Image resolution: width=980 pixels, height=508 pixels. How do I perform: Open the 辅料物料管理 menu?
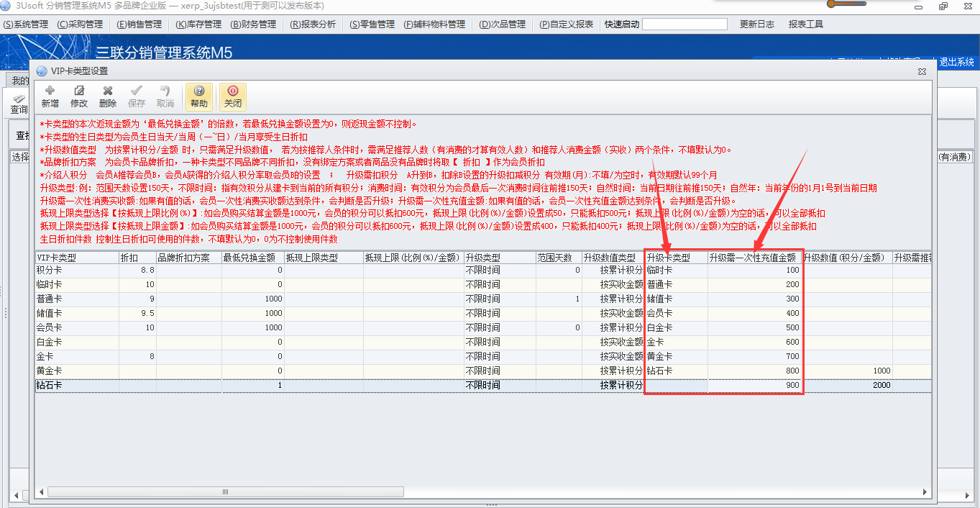pyautogui.click(x=434, y=24)
